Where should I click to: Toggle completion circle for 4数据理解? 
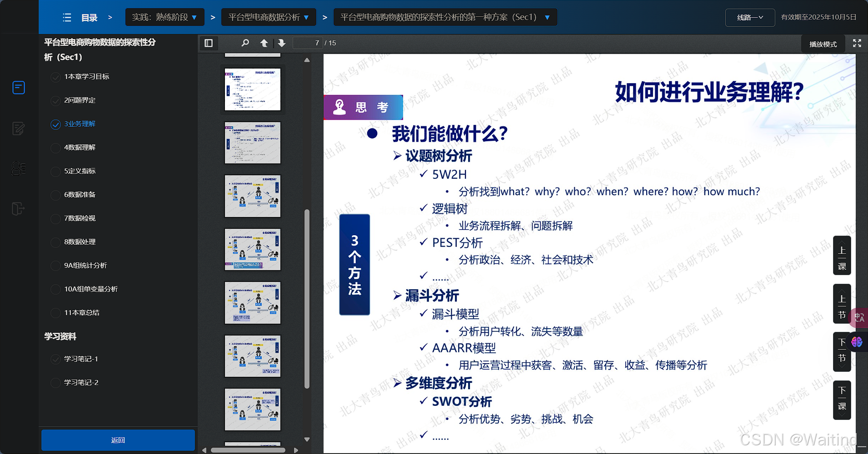55,148
